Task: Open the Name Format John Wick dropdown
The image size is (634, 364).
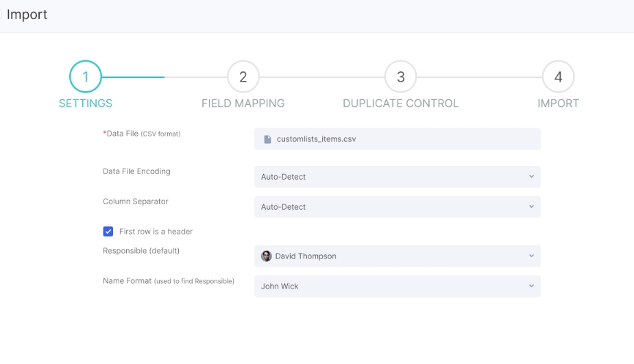Action: [x=398, y=286]
